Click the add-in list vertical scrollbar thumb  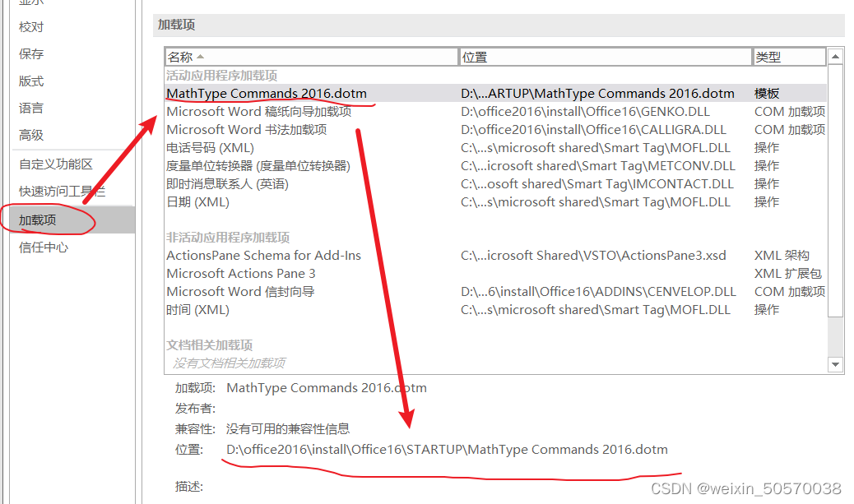835,189
